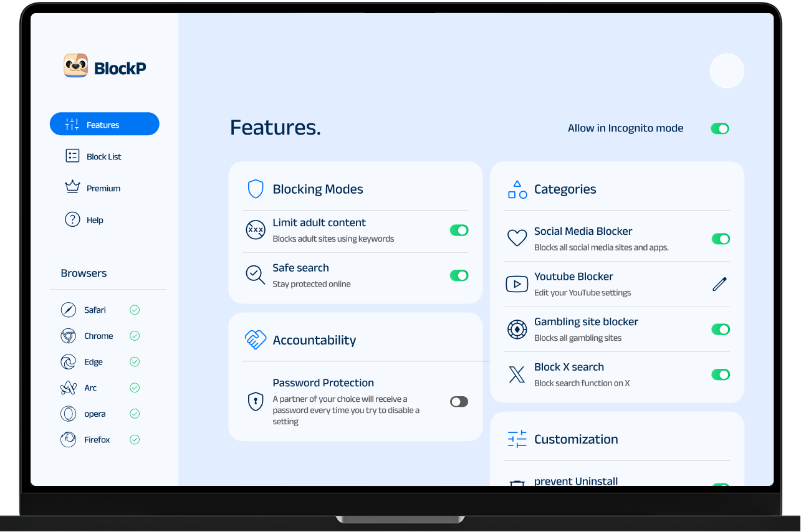Click the round profile avatar
The width and height of the screenshot is (801, 532).
727,70
